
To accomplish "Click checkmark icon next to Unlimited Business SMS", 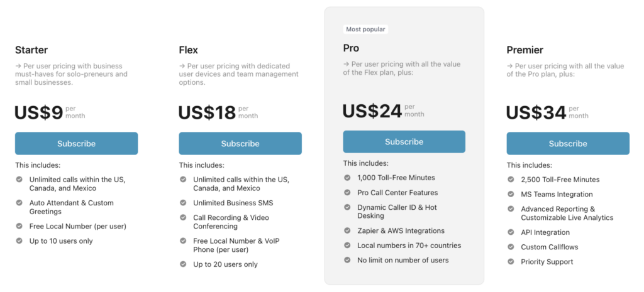I will click(184, 203).
